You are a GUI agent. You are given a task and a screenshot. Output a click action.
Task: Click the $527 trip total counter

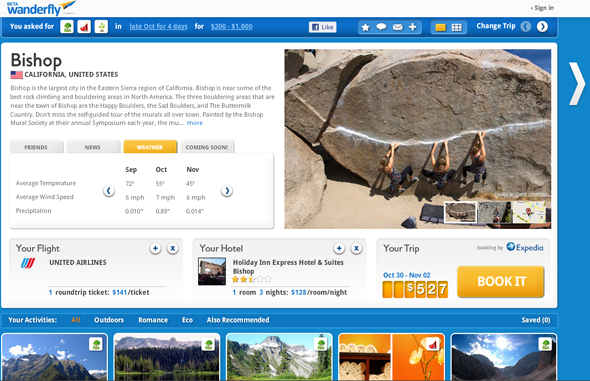tap(415, 289)
